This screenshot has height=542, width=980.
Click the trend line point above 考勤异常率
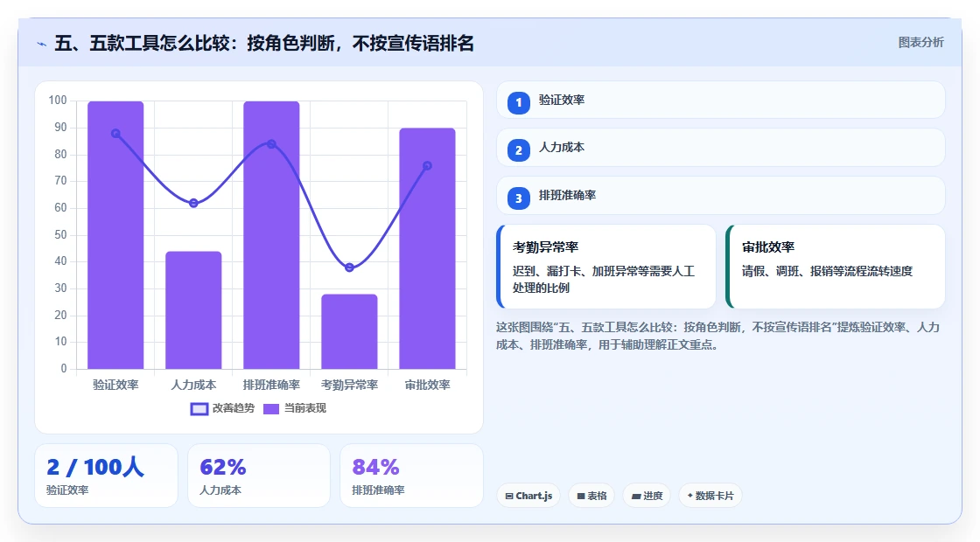[349, 268]
